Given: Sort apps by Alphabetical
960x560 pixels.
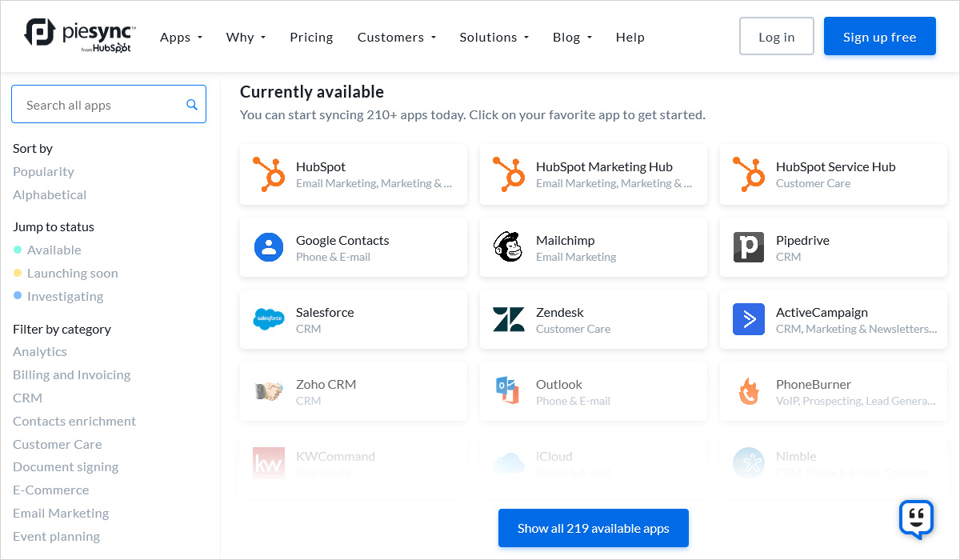Looking at the screenshot, I should 50,194.
